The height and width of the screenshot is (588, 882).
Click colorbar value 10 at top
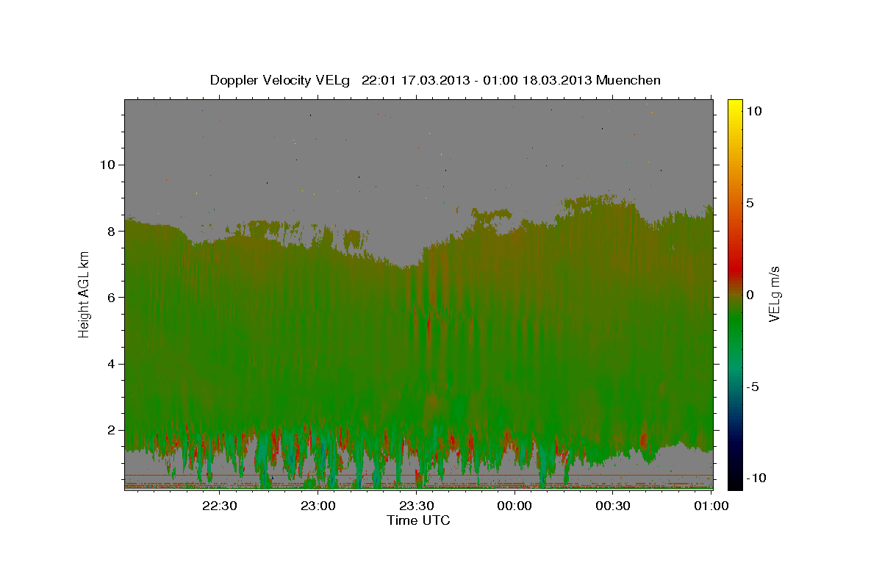754,111
